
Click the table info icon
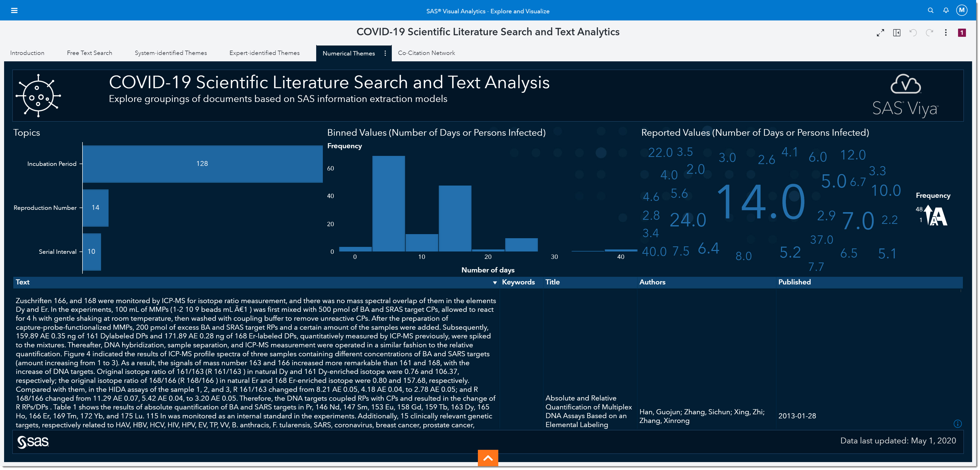pos(958,424)
